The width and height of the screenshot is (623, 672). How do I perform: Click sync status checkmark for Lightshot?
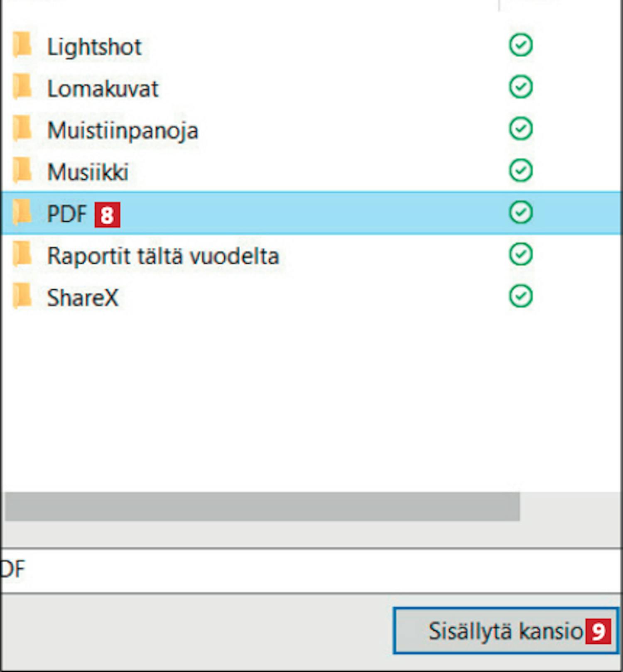coord(521,45)
